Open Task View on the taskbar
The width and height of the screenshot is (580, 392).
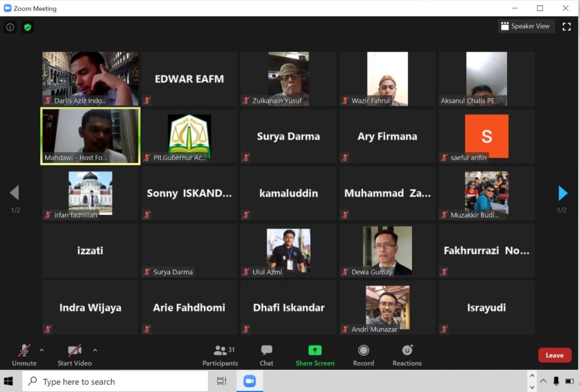[x=222, y=381]
